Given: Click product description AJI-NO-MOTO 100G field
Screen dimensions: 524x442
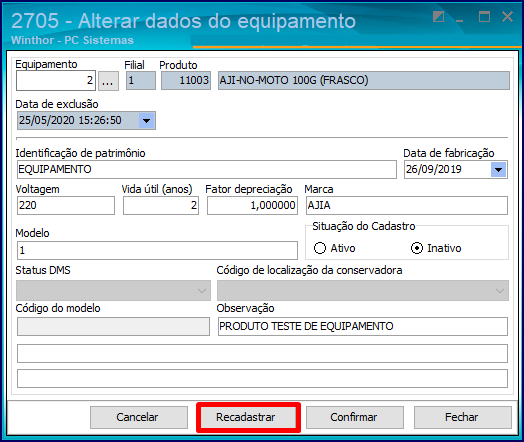Looking at the screenshot, I should point(364,81).
